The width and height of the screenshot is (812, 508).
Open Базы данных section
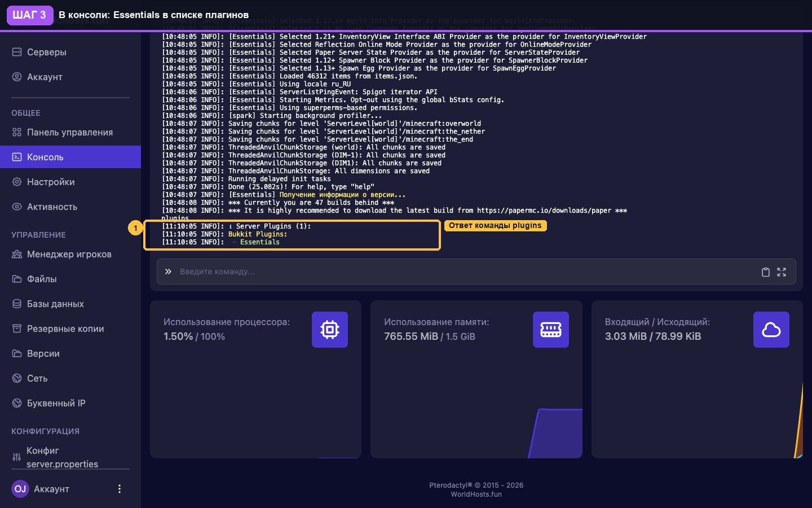click(x=70, y=304)
